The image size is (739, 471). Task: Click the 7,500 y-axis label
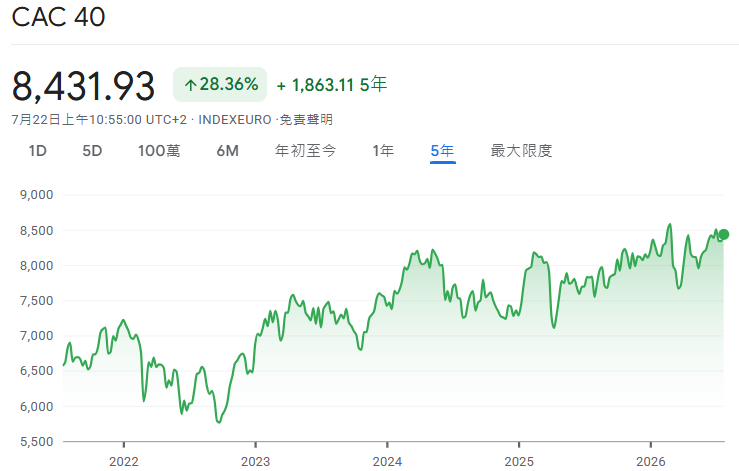click(x=36, y=301)
